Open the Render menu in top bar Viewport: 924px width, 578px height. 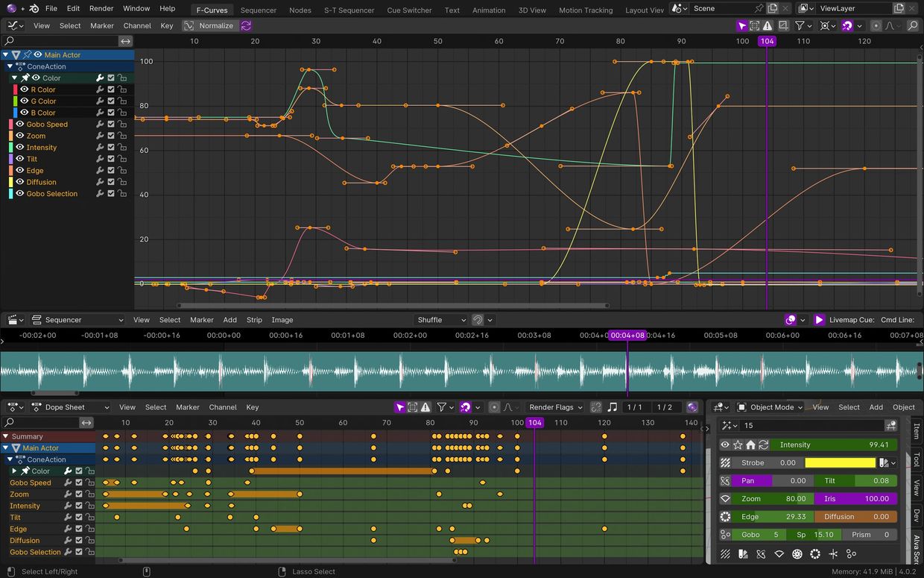point(101,8)
